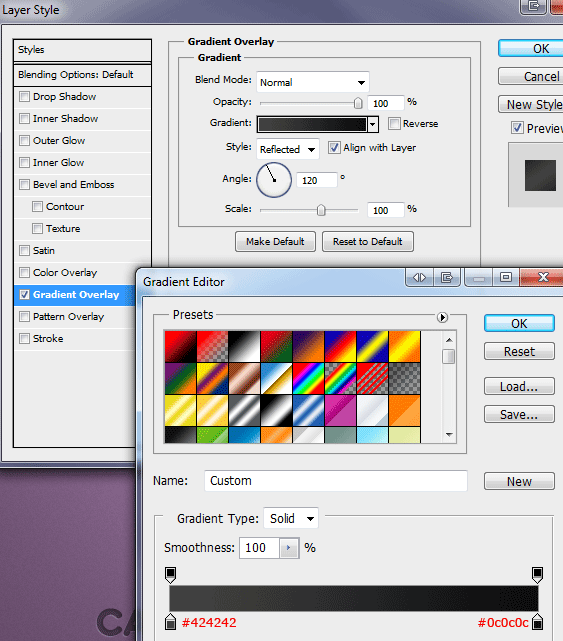Click the Make Default button
Viewport: 563px width, 641px height.
click(275, 242)
